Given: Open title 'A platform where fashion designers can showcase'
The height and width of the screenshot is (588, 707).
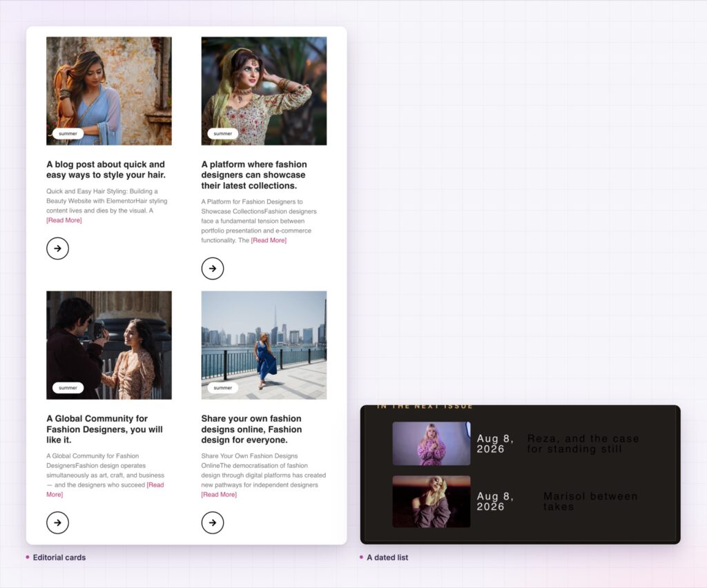Looking at the screenshot, I should [254, 175].
